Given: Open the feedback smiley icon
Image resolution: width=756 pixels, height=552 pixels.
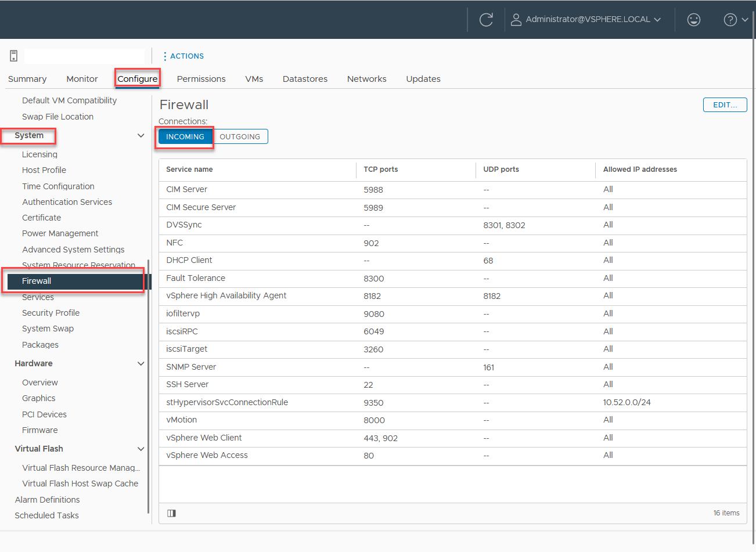Looking at the screenshot, I should [693, 19].
